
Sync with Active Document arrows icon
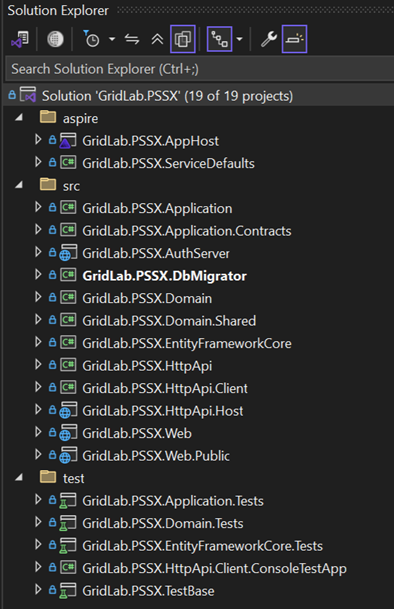coord(132,39)
